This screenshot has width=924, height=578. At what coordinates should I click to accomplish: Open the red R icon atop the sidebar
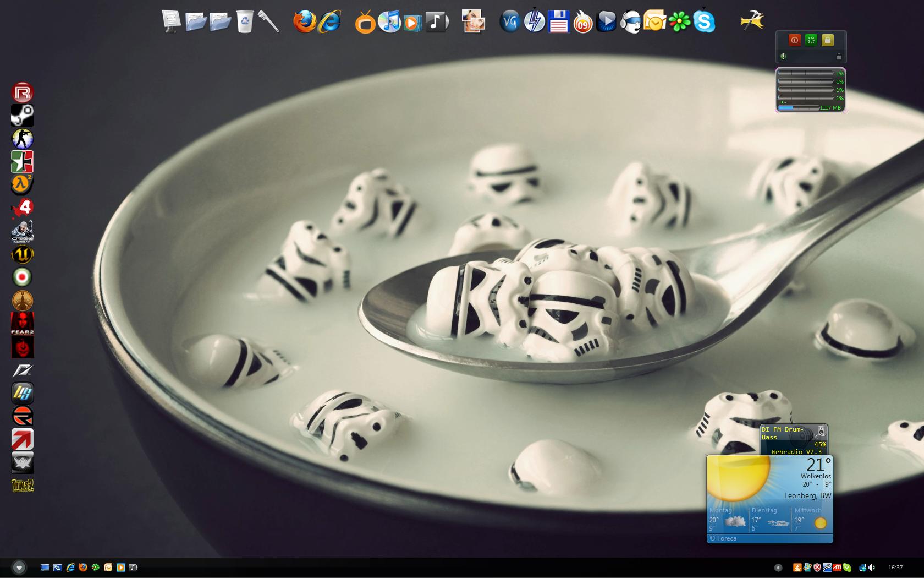(23, 92)
